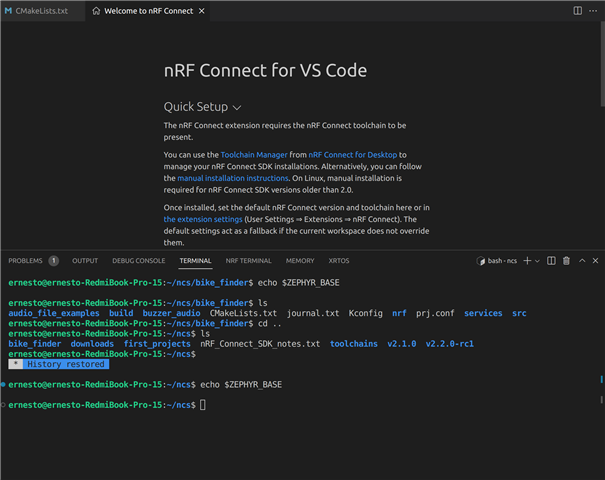Click the toolchains directory in terminal
Screen dimensions: 605x480
[354, 344]
